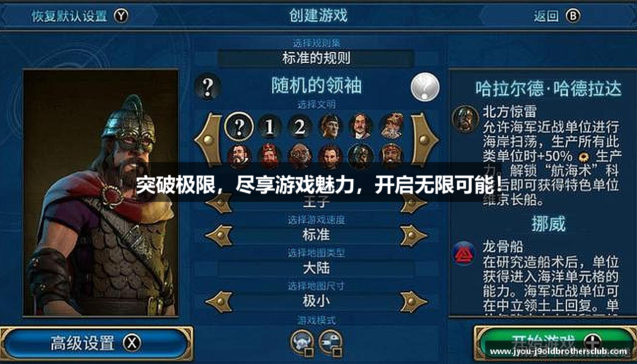Pick the top-right leader portrait in grid
The width and height of the screenshot is (637, 364).
coord(392,127)
